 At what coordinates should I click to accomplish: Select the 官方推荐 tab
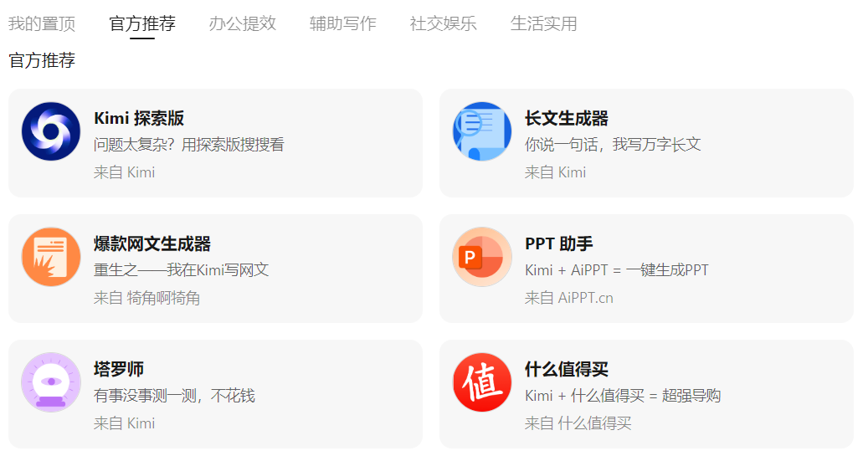(142, 23)
